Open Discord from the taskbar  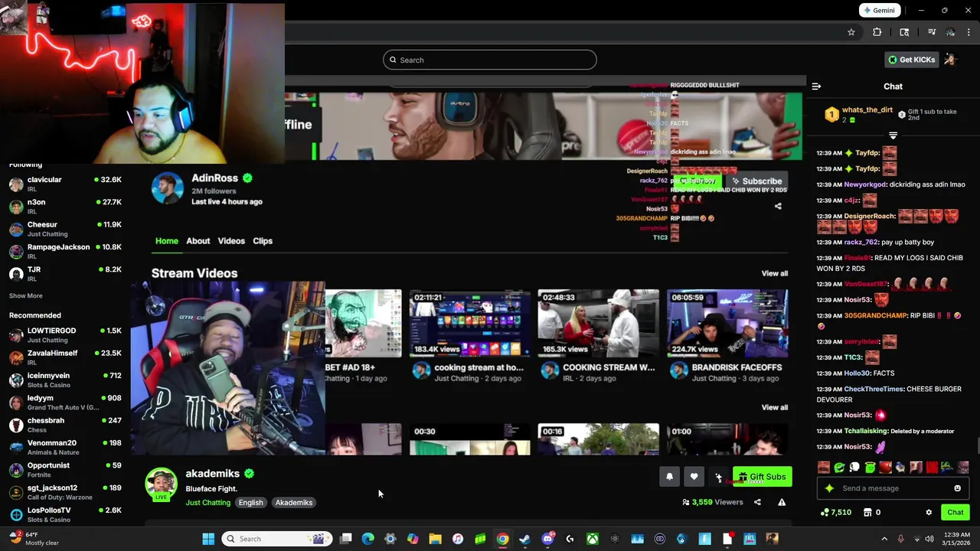pos(547,539)
